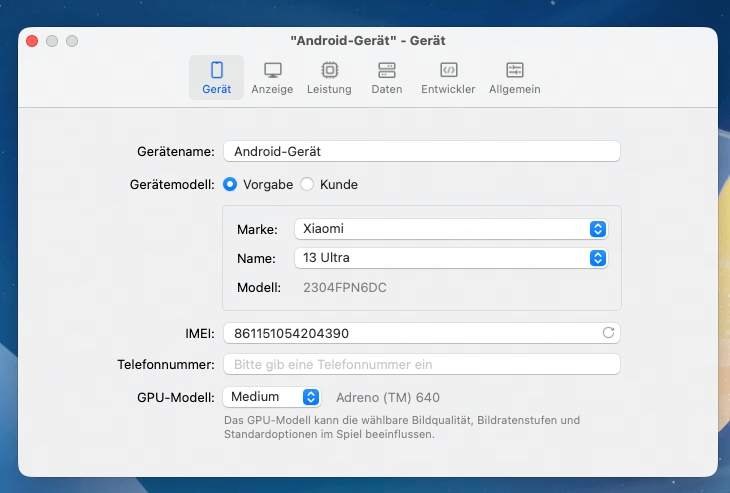Click the Adreno (TM) 640 text
The height and width of the screenshot is (493, 730).
tap(388, 398)
